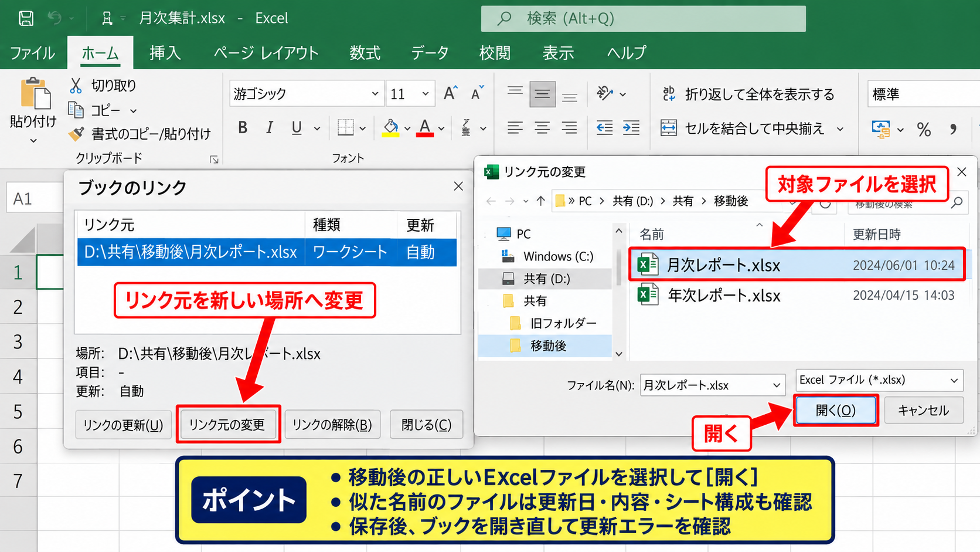Click the Borders icon
Viewport: 980px width, 552px height.
tap(345, 127)
